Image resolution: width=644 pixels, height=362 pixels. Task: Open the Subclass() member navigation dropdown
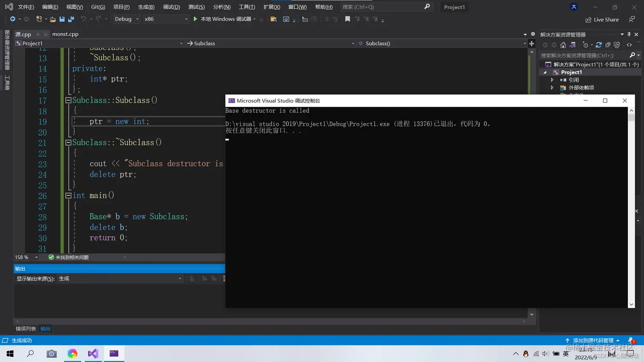coord(442,43)
